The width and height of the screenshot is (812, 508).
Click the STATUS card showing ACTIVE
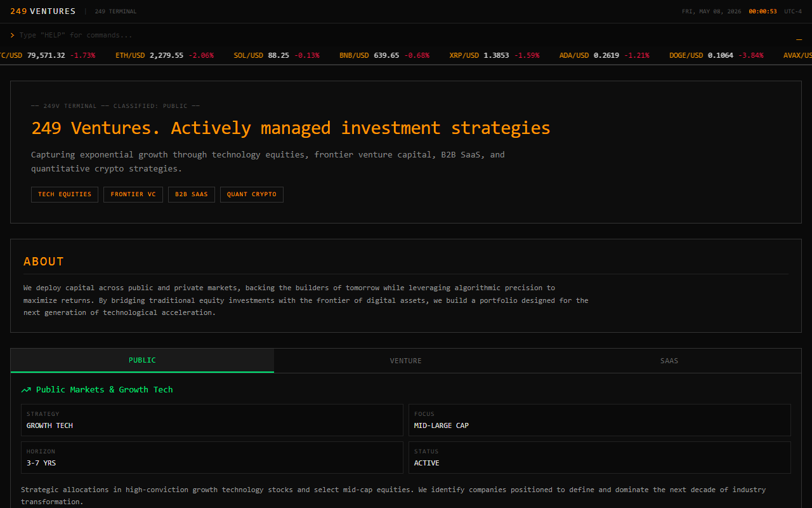coord(599,458)
